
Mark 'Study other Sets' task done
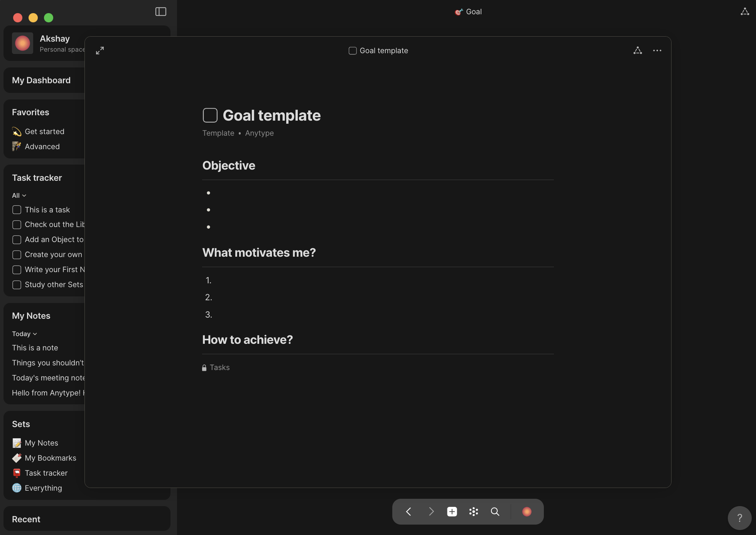coord(17,285)
